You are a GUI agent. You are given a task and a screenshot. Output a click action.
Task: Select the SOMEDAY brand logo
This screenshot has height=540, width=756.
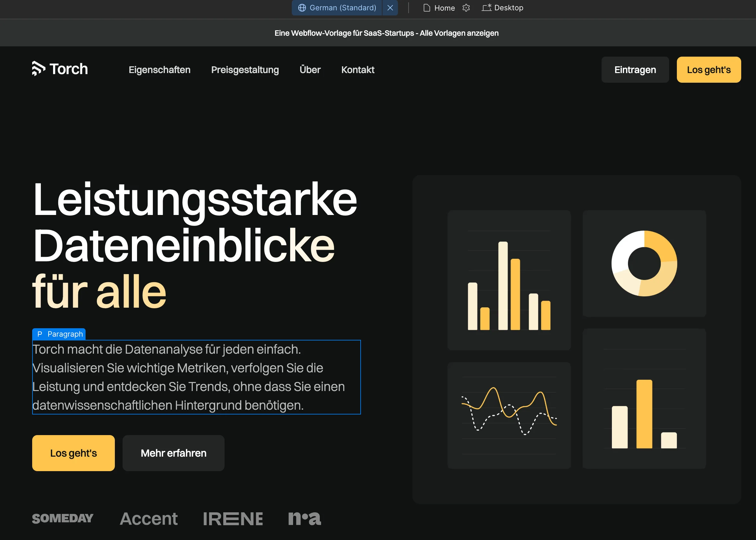pos(62,518)
